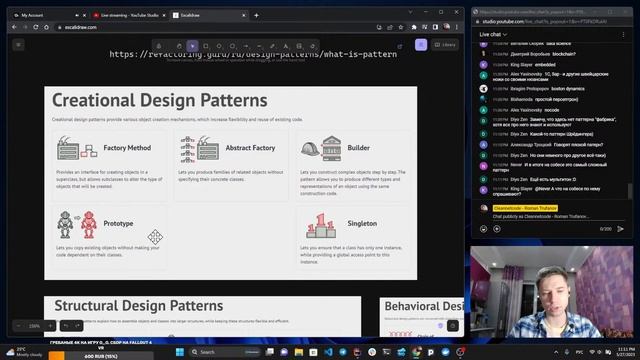The width and height of the screenshot is (640, 360).
Task: Open Chrome's three-dot menu
Action: 457,27
